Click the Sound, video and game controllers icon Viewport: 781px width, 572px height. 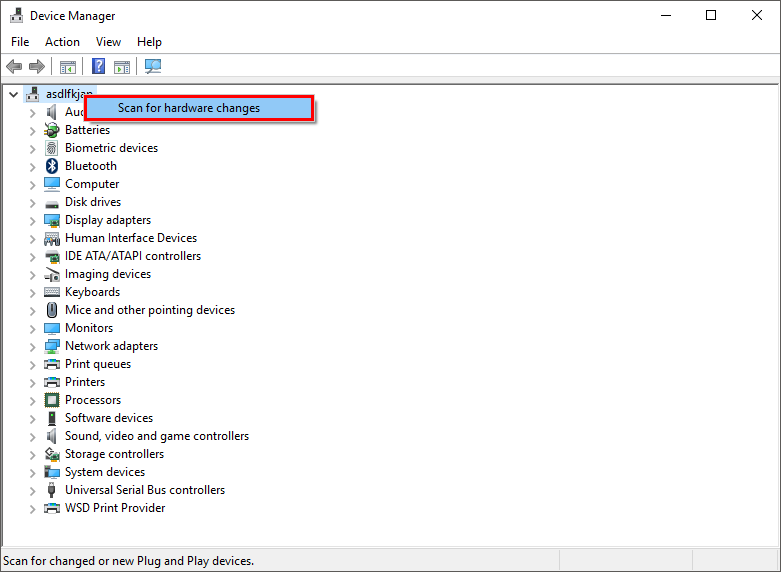pyautogui.click(x=52, y=436)
